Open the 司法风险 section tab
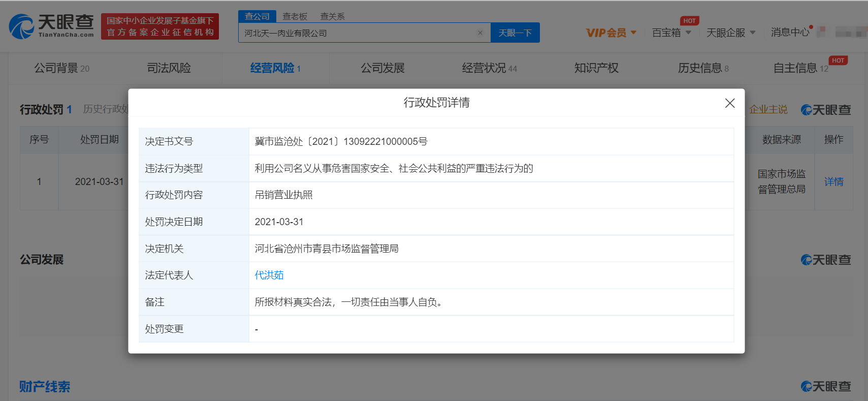 click(169, 68)
